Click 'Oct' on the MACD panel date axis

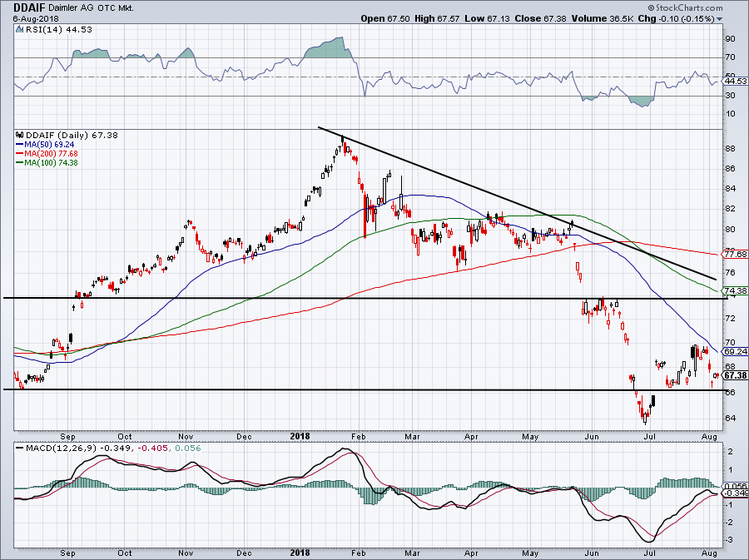click(x=125, y=553)
